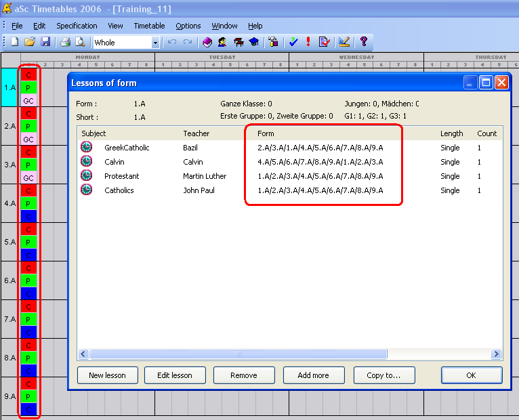Image resolution: width=519 pixels, height=420 pixels.
Task: Redo the last undone action
Action: click(188, 42)
